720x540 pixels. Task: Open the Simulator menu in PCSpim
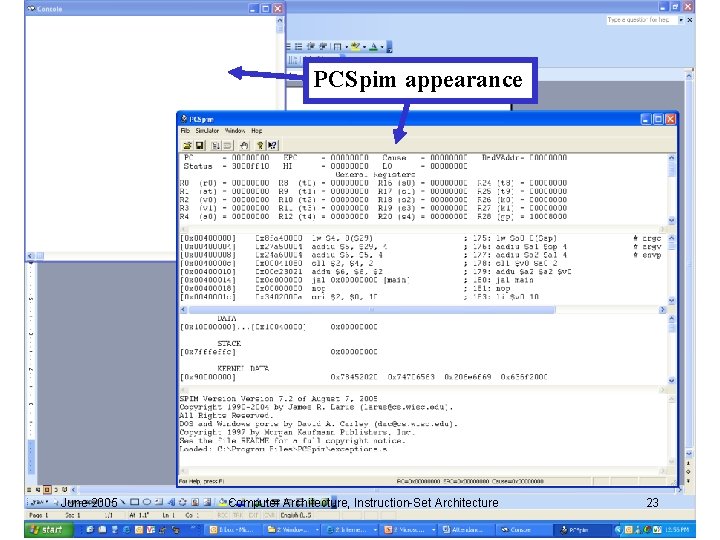point(207,131)
